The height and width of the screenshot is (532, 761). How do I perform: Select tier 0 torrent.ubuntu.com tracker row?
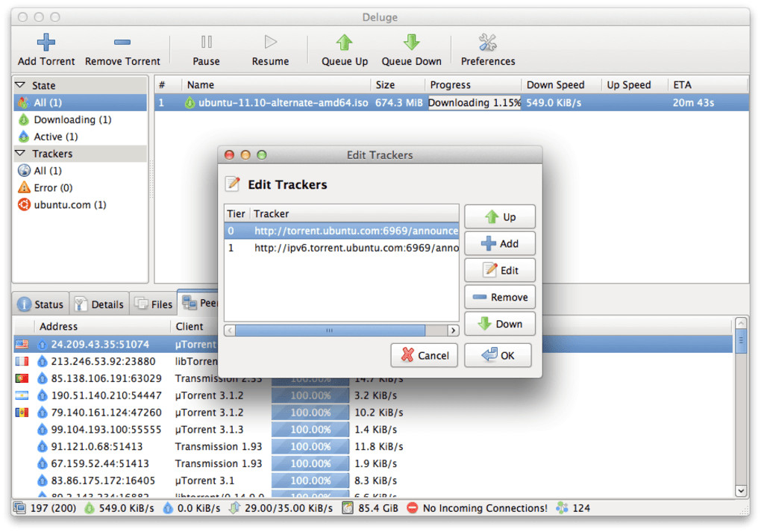[341, 231]
